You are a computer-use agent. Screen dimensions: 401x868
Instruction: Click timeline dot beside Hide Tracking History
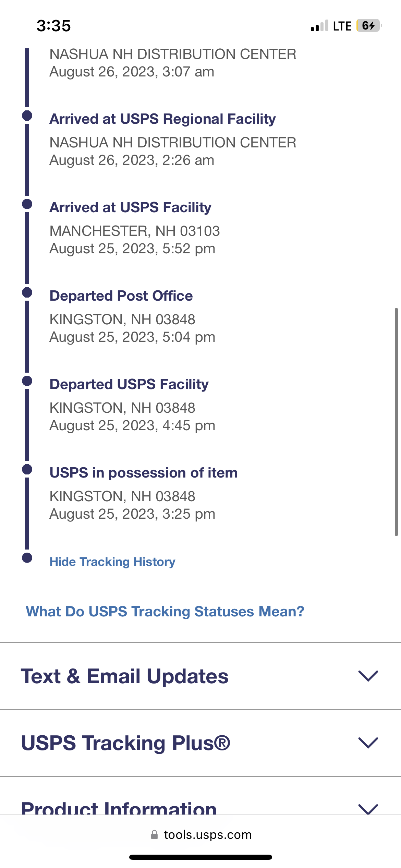click(27, 558)
